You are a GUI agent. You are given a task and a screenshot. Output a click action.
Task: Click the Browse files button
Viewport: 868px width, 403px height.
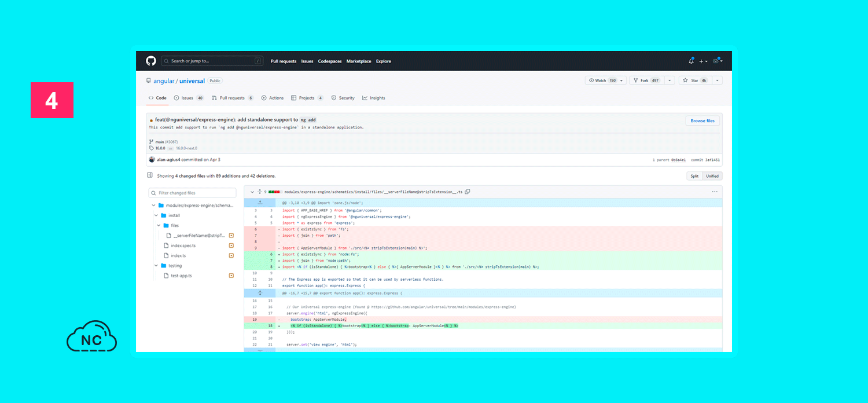click(x=703, y=120)
